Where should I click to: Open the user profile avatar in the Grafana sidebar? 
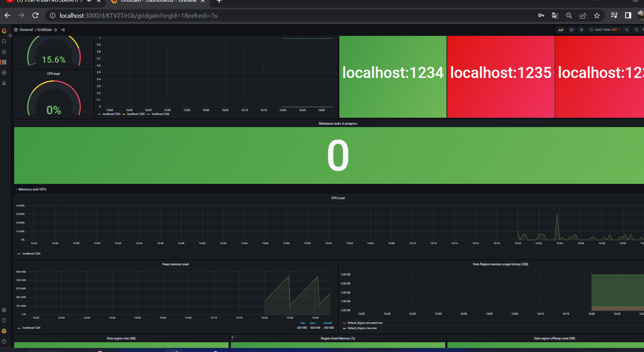coord(4,331)
